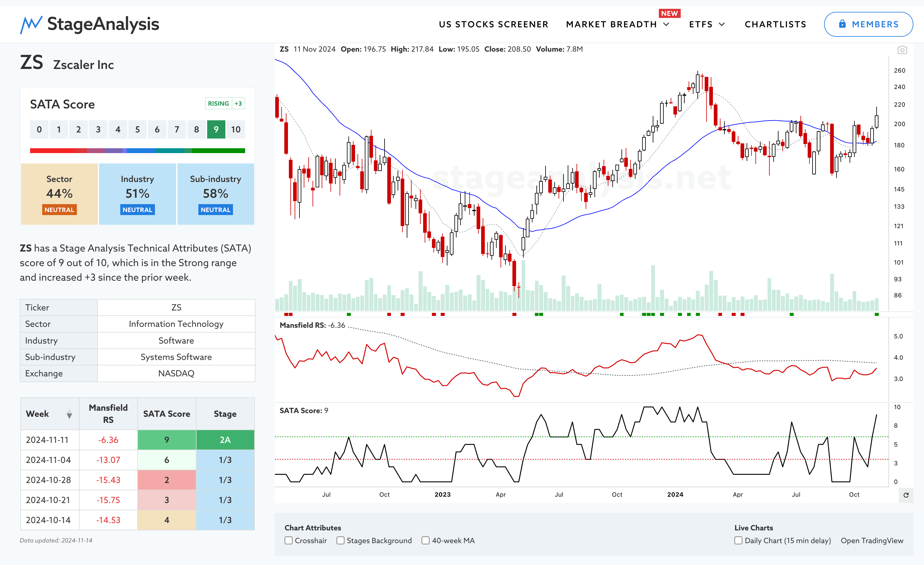This screenshot has width=924, height=565.
Task: Click the SATA Score column header
Action: pyautogui.click(x=166, y=414)
